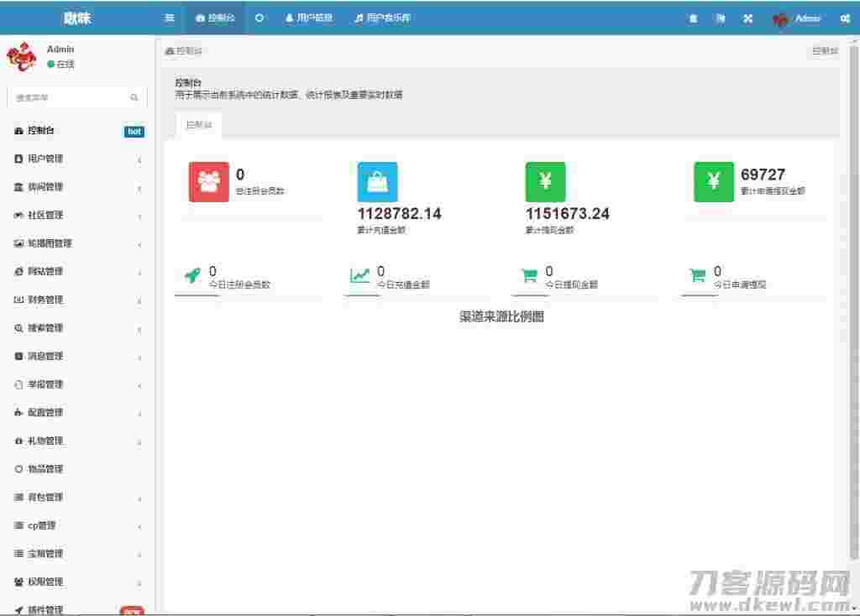Click the line chart icon for today's recharge
The height and width of the screenshot is (616, 860).
[360, 276]
